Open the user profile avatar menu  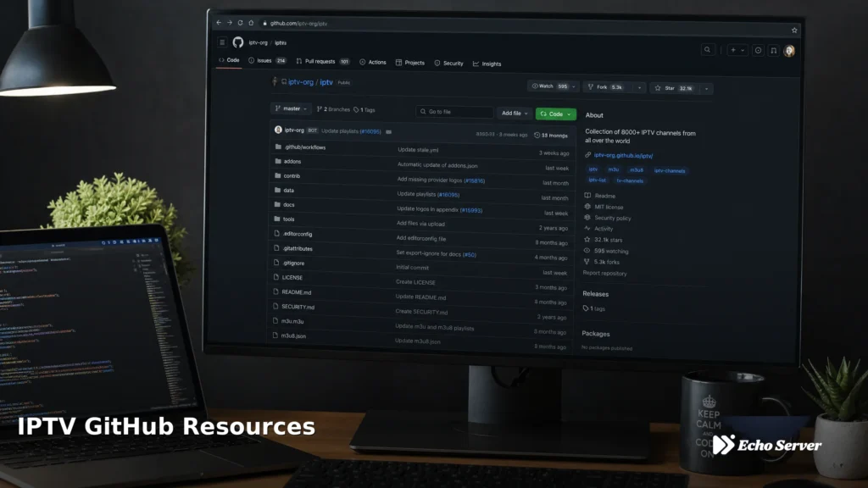pos(789,51)
